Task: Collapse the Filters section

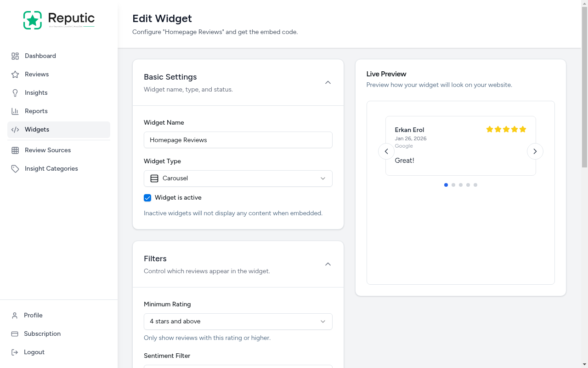Action: (x=328, y=264)
